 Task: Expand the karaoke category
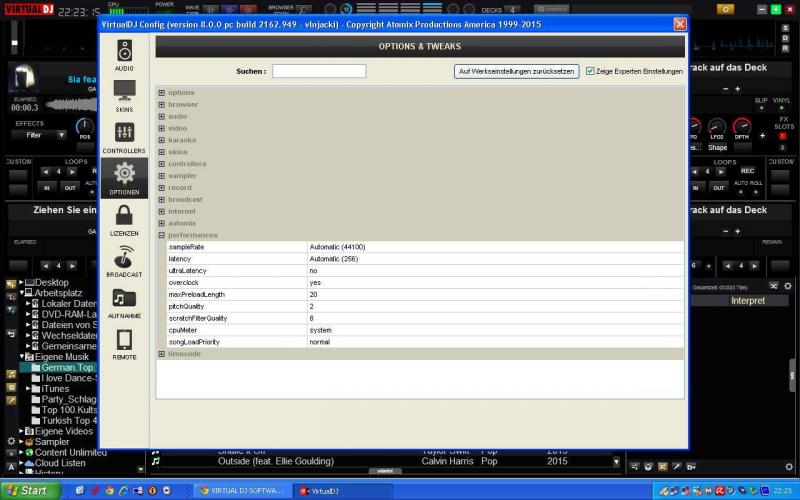click(162, 140)
